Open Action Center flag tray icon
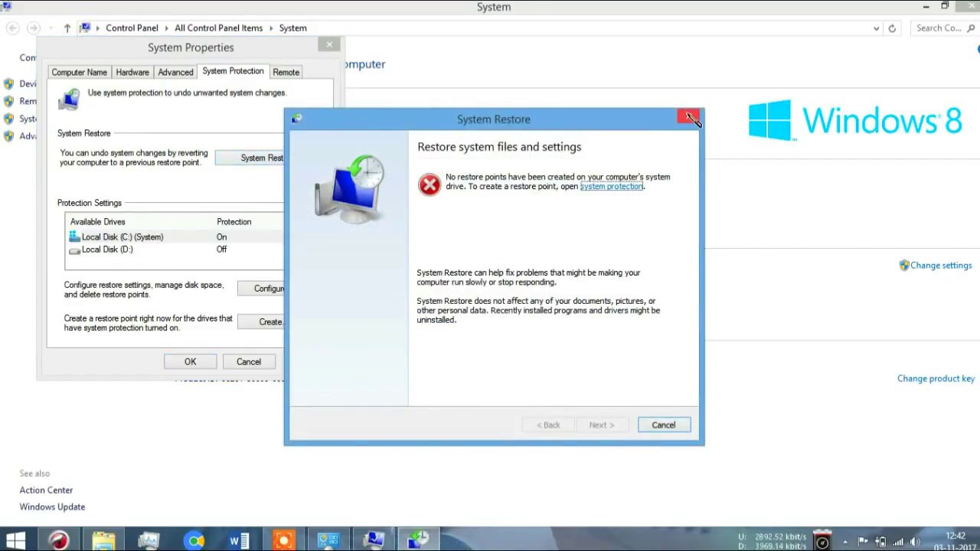Viewport: 980px width, 551px height. [x=863, y=542]
